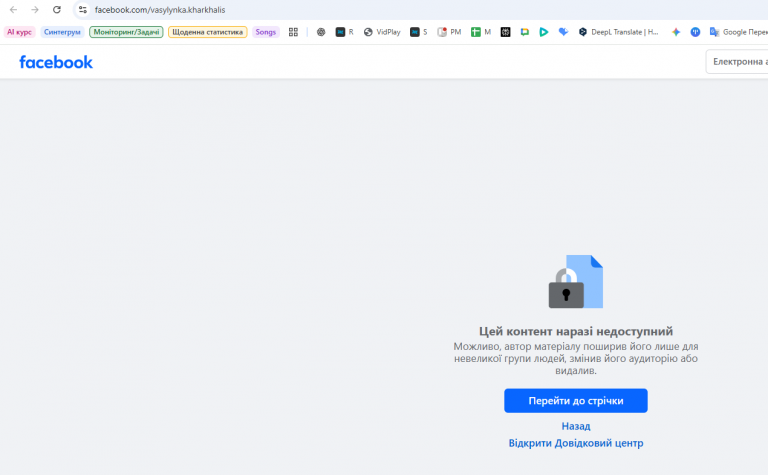Viewport: 768px width, 475px height.
Task: Go forward with the browser forward arrow
Action: pyautogui.click(x=35, y=10)
